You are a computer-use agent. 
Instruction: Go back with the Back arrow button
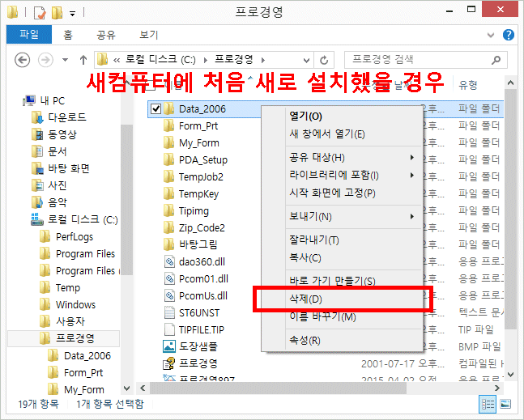[23, 60]
